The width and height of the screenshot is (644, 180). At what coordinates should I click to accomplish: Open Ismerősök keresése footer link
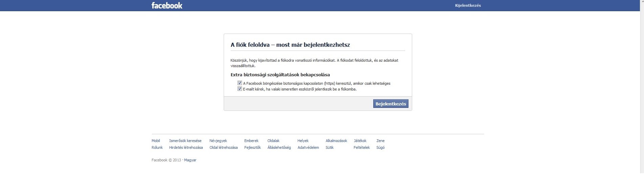click(x=185, y=141)
